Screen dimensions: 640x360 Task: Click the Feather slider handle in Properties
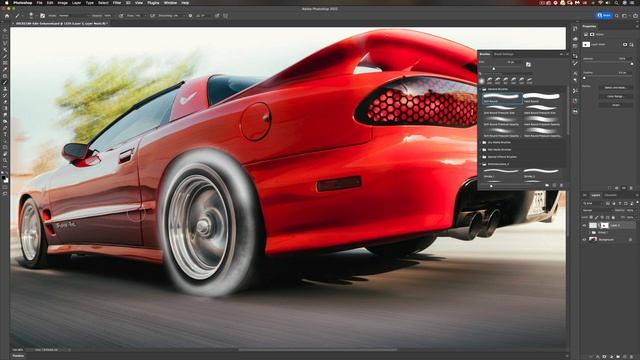tap(584, 78)
